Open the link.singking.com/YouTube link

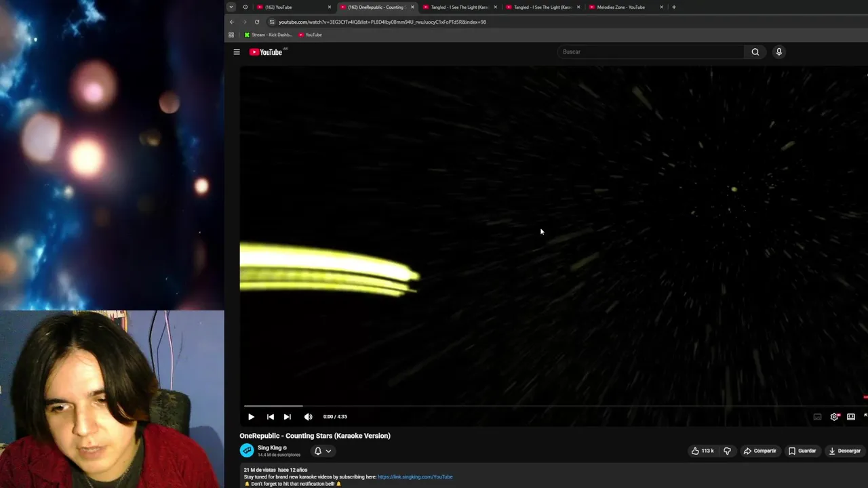(415, 477)
